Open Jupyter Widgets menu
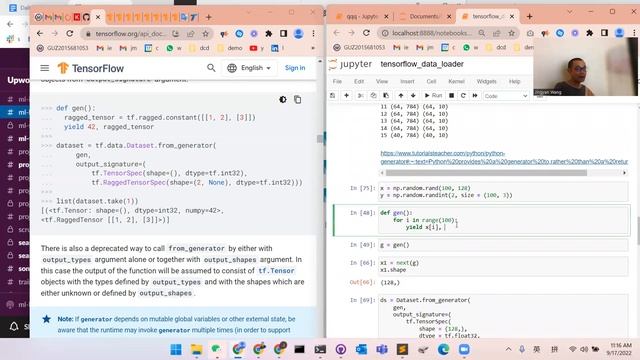The width and height of the screenshot is (640, 360). [487, 81]
